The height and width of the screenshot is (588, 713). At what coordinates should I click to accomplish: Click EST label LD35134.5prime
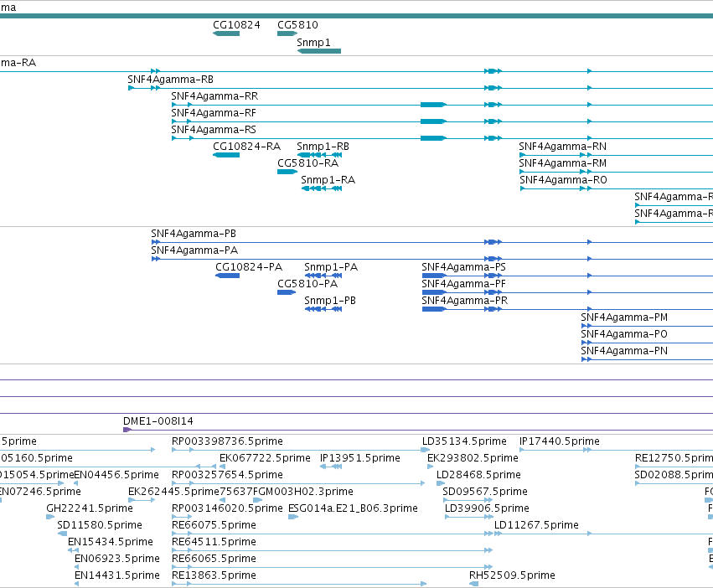(x=464, y=441)
